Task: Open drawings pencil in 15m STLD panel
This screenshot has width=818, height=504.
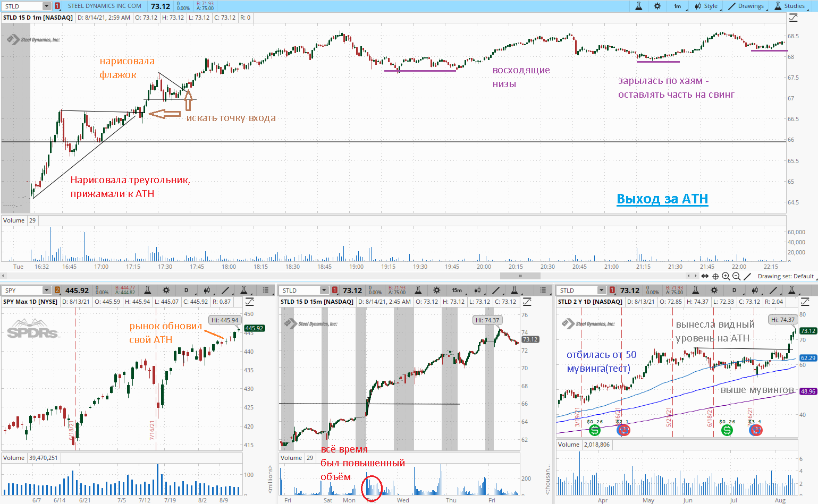Action: click(x=496, y=290)
